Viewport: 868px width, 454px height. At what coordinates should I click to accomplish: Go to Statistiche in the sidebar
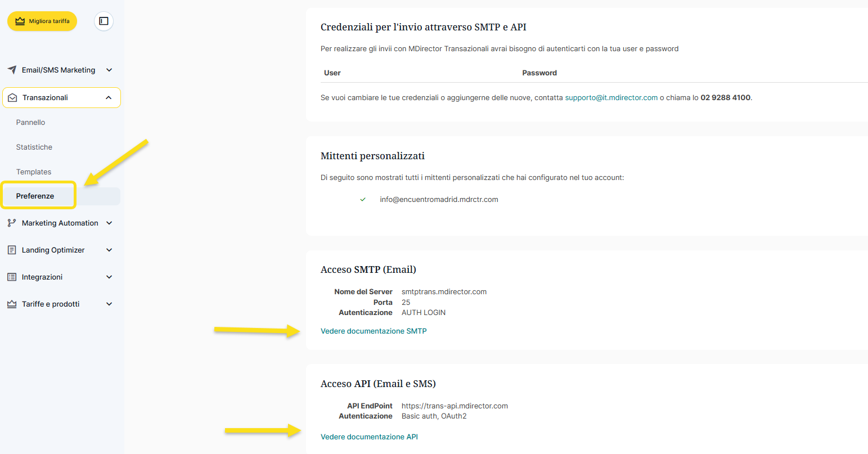pos(34,147)
